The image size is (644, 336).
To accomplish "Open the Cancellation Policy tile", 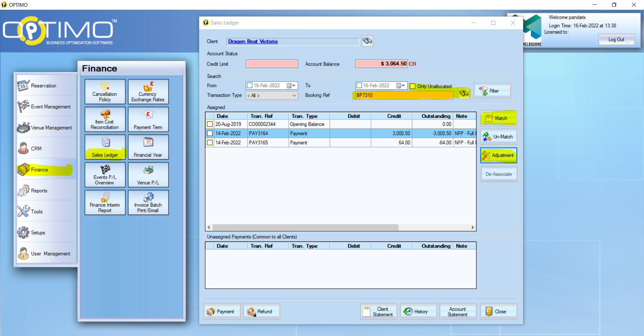I will (x=105, y=91).
